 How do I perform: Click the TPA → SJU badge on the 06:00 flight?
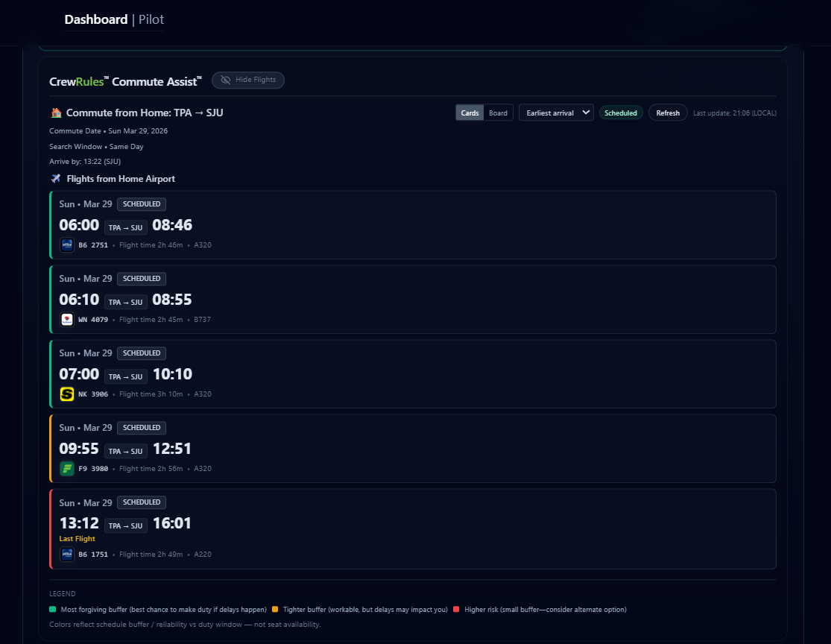[125, 227]
